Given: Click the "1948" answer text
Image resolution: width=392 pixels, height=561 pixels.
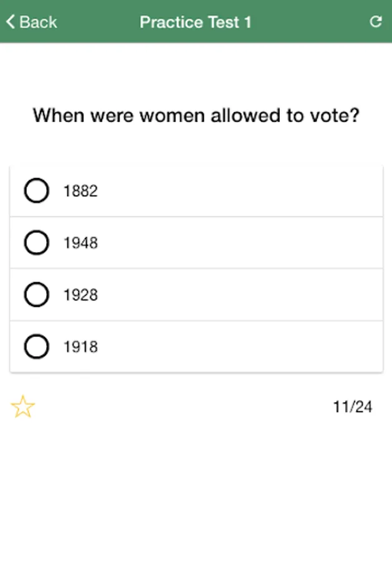Looking at the screenshot, I should point(80,243).
